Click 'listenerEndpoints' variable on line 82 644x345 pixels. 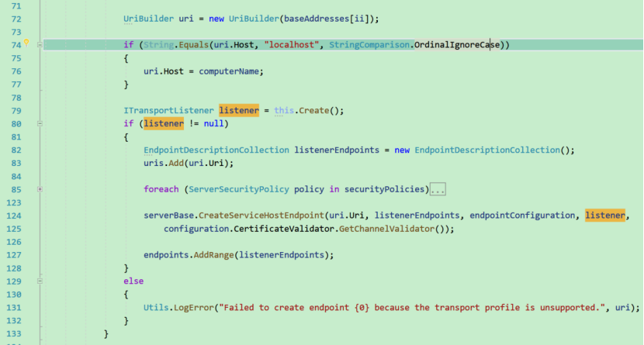(x=337, y=150)
